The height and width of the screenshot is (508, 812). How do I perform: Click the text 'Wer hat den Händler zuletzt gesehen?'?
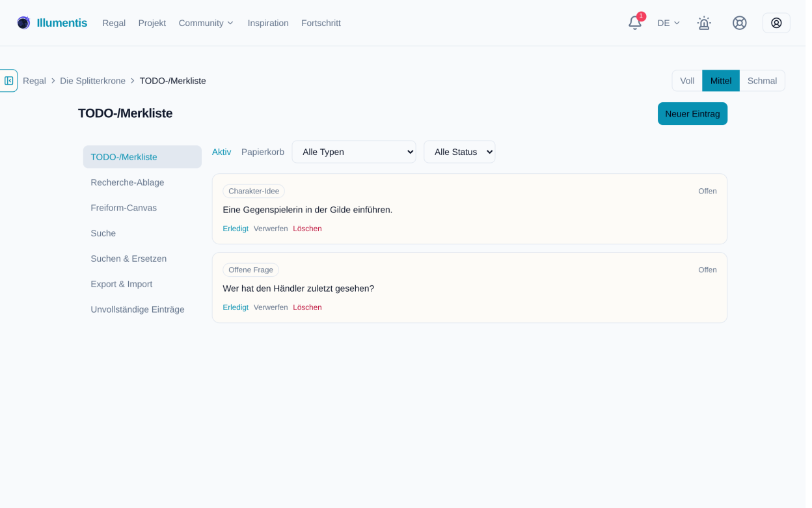(x=299, y=289)
